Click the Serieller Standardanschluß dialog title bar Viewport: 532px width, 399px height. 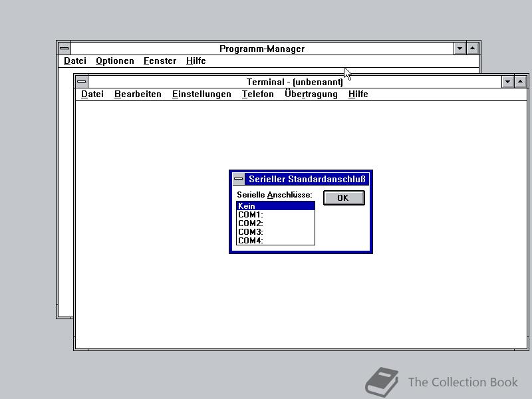pos(307,179)
